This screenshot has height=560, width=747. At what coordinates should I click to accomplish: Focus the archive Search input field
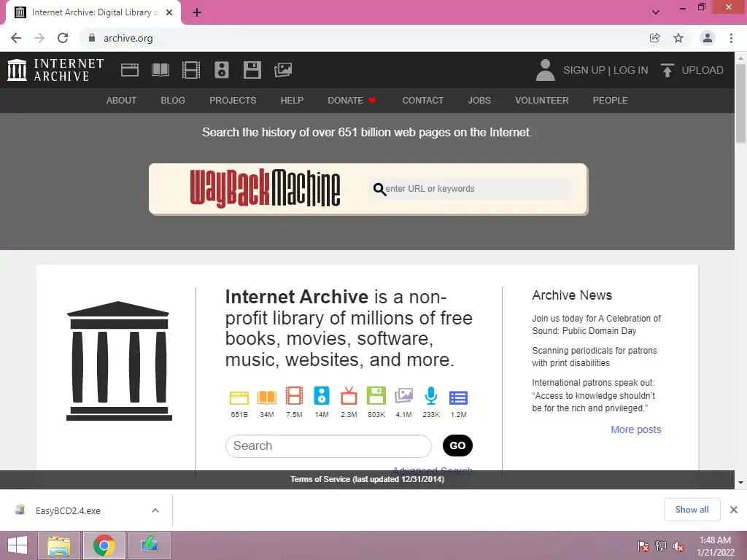[x=328, y=446]
